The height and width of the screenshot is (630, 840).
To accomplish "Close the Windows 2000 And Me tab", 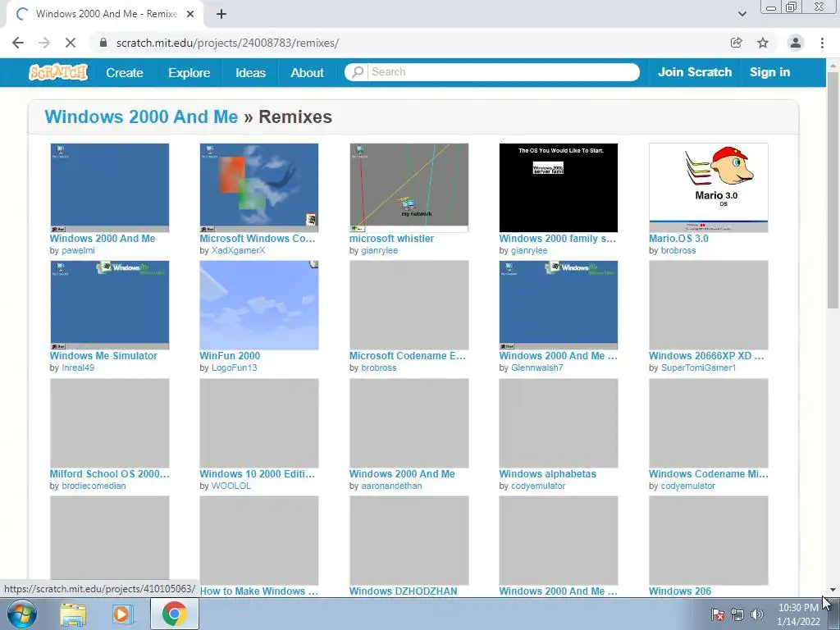I will tap(190, 14).
